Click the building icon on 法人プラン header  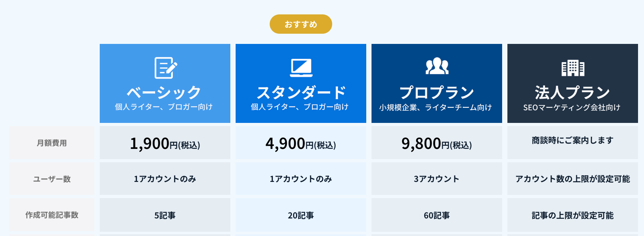point(573,67)
